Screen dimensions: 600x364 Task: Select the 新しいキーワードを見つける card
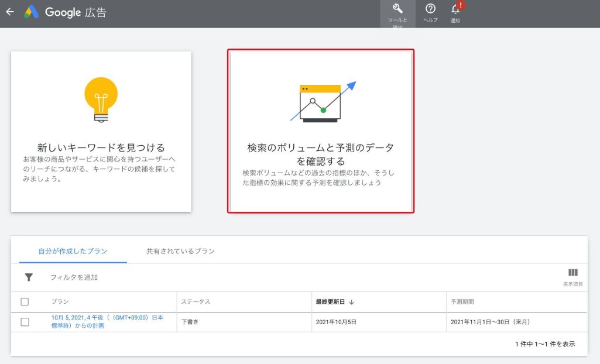tap(100, 131)
